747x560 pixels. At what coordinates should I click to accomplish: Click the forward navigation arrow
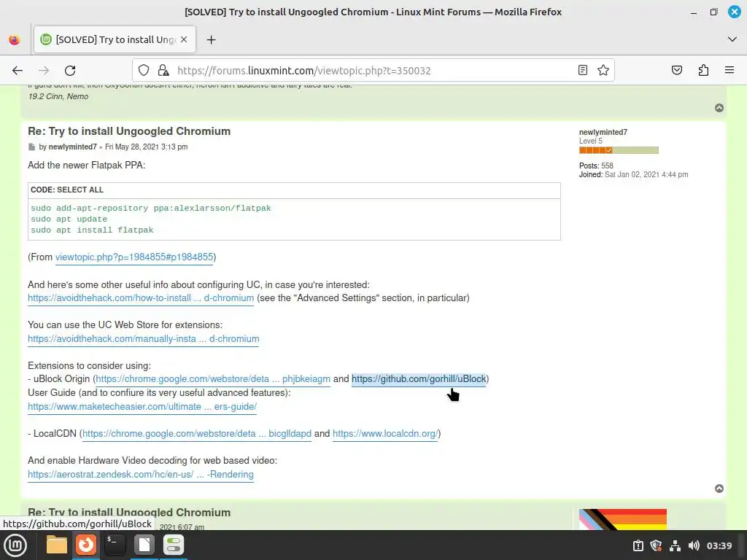tap(44, 71)
